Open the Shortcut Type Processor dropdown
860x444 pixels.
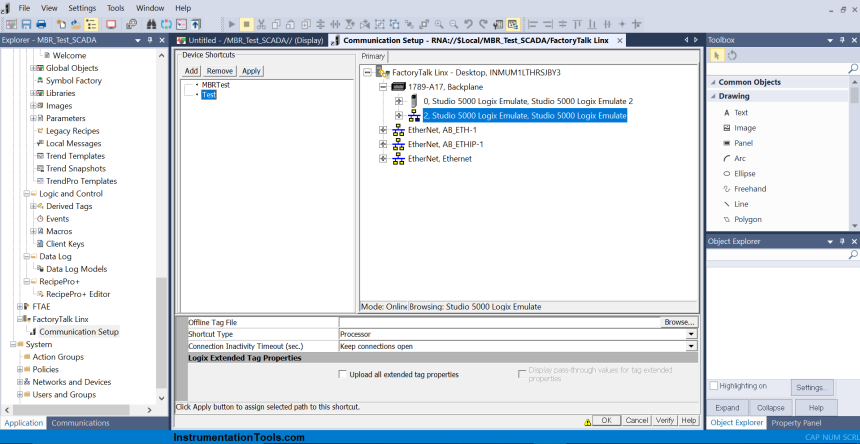(x=691, y=334)
